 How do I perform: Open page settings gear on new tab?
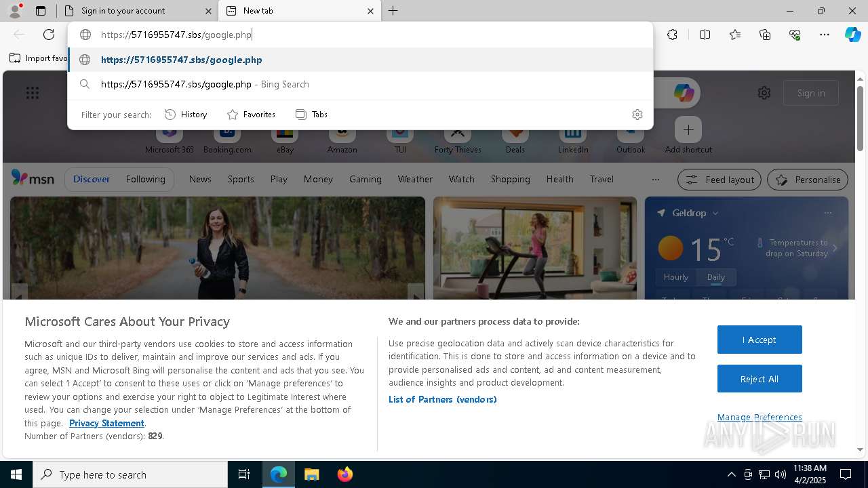[x=764, y=93]
